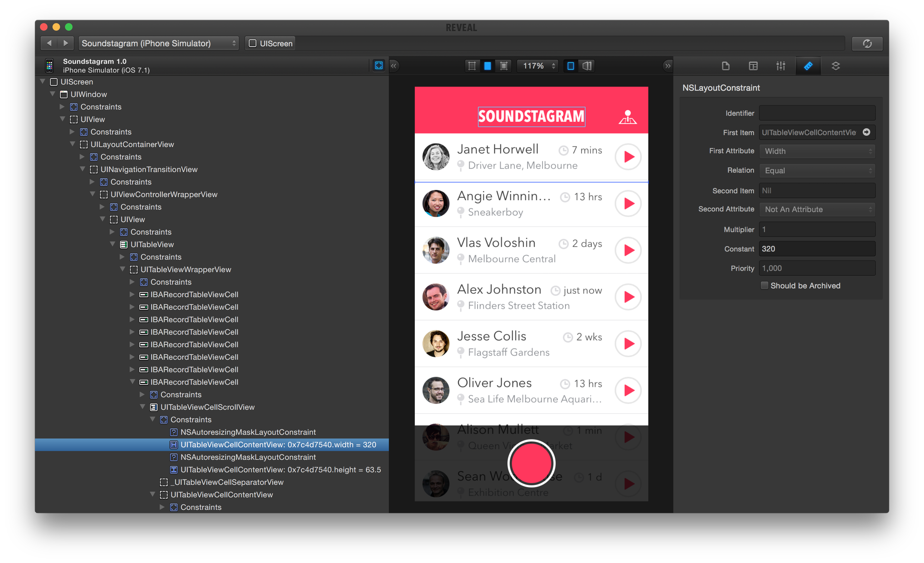Open the Identity inspector tab

pyautogui.click(x=753, y=66)
